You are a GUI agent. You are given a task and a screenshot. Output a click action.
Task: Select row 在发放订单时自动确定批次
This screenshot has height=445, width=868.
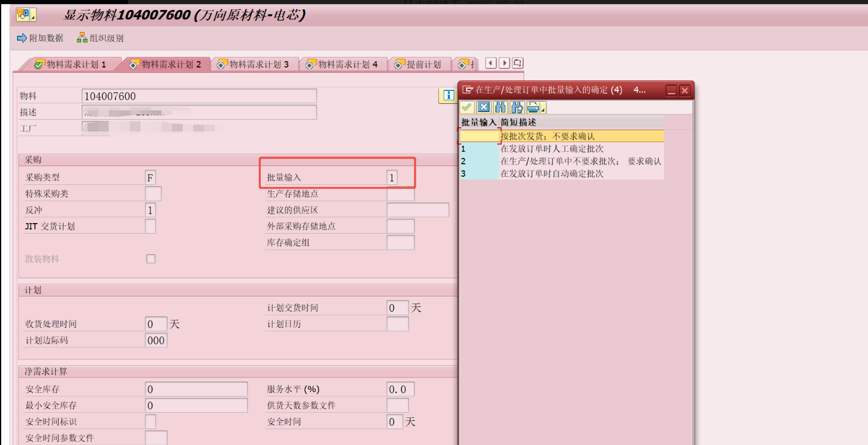tap(562, 174)
